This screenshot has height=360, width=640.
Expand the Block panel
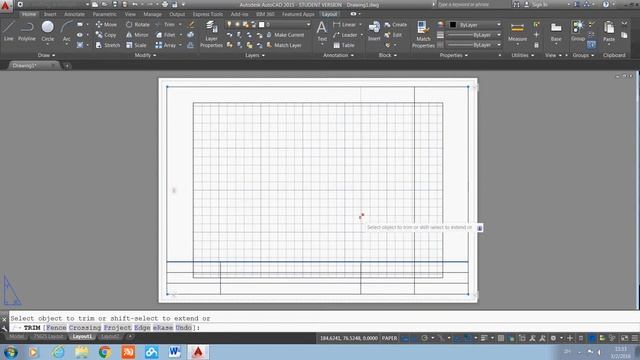point(387,55)
